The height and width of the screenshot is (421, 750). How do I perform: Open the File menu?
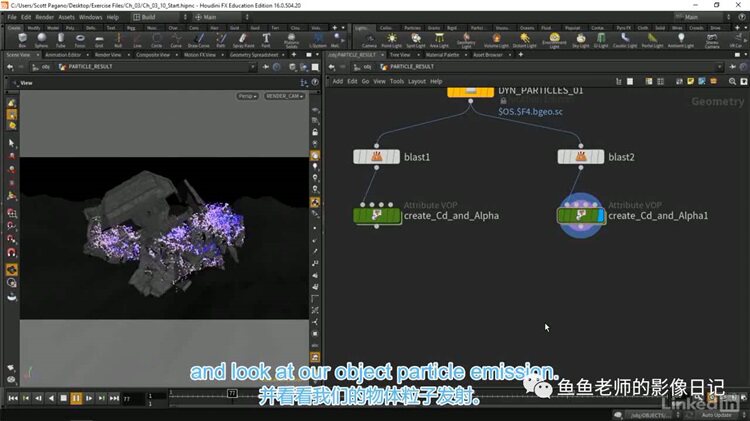coord(12,17)
